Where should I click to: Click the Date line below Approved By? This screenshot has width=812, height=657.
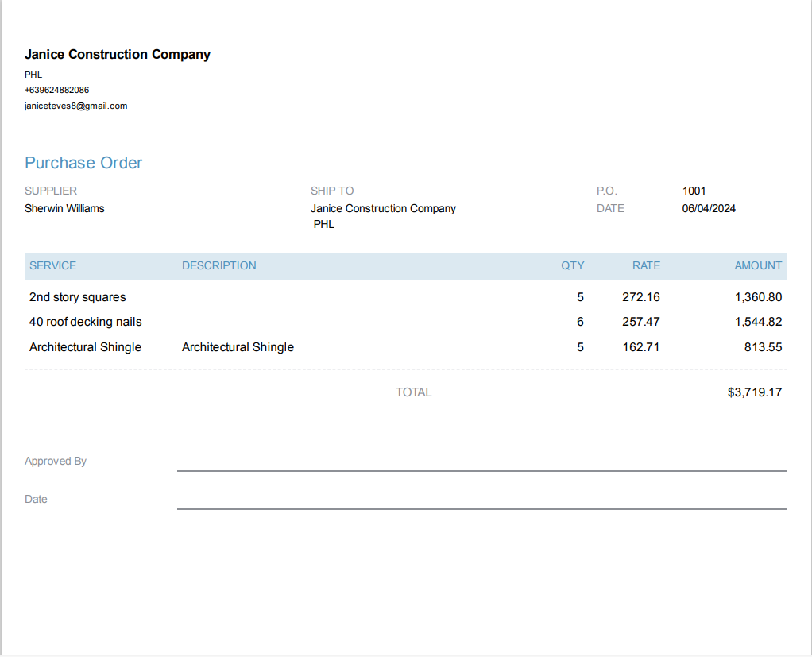(481, 507)
